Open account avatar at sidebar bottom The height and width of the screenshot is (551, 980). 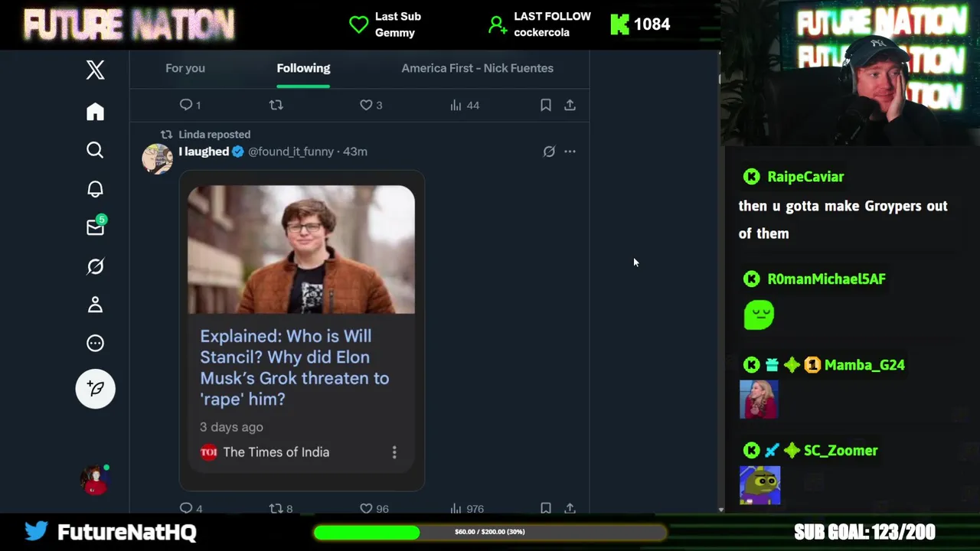pyautogui.click(x=95, y=481)
